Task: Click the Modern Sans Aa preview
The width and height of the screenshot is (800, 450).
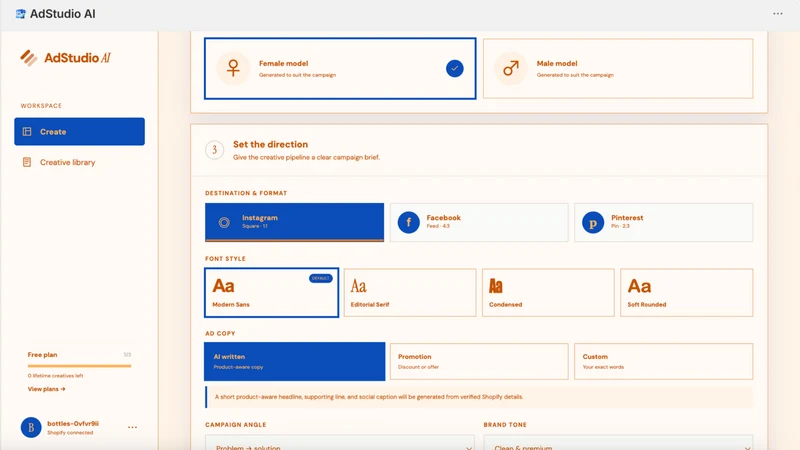Action: point(223,286)
